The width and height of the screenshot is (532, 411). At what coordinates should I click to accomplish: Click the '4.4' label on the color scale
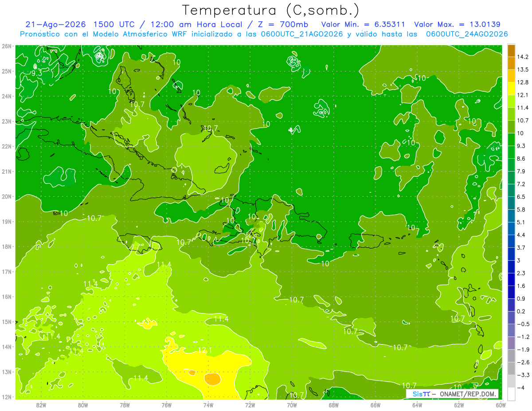tap(521, 235)
